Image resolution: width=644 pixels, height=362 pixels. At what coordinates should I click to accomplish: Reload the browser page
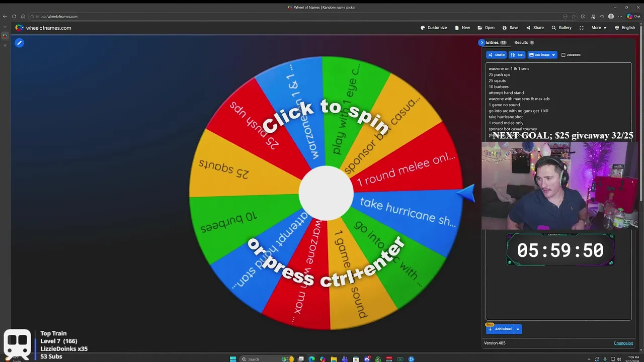pyautogui.click(x=14, y=16)
